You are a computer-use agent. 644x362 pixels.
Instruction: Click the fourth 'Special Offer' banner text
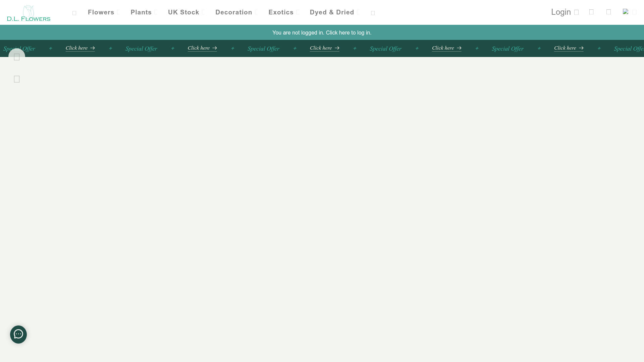click(385, 49)
